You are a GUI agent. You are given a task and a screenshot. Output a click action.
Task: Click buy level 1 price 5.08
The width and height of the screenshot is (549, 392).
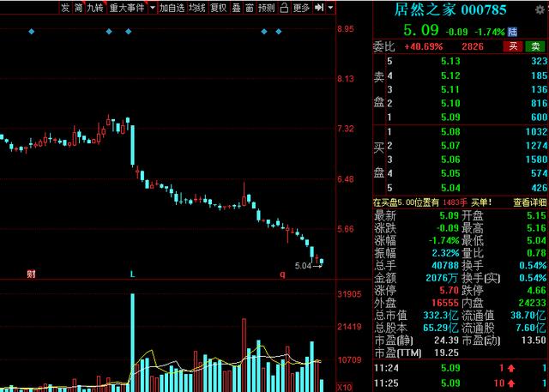(x=450, y=132)
